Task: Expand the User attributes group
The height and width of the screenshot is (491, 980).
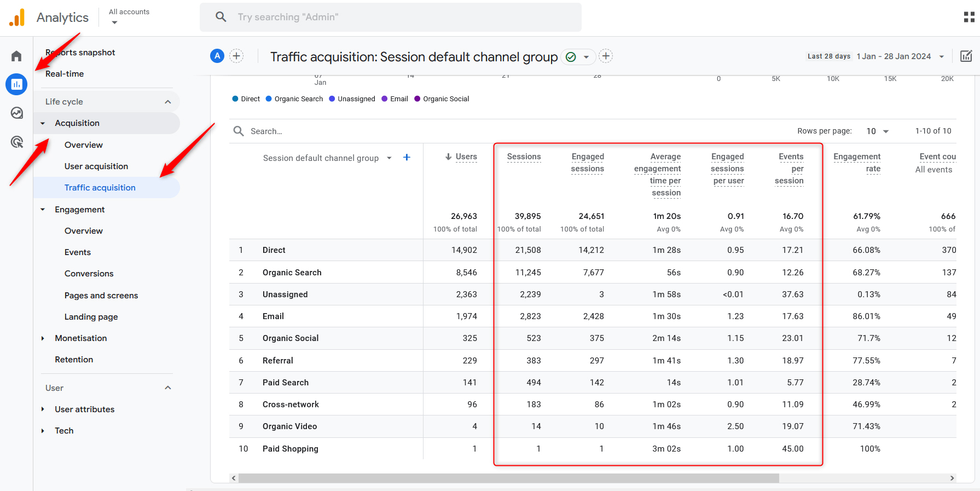Action: (43, 409)
